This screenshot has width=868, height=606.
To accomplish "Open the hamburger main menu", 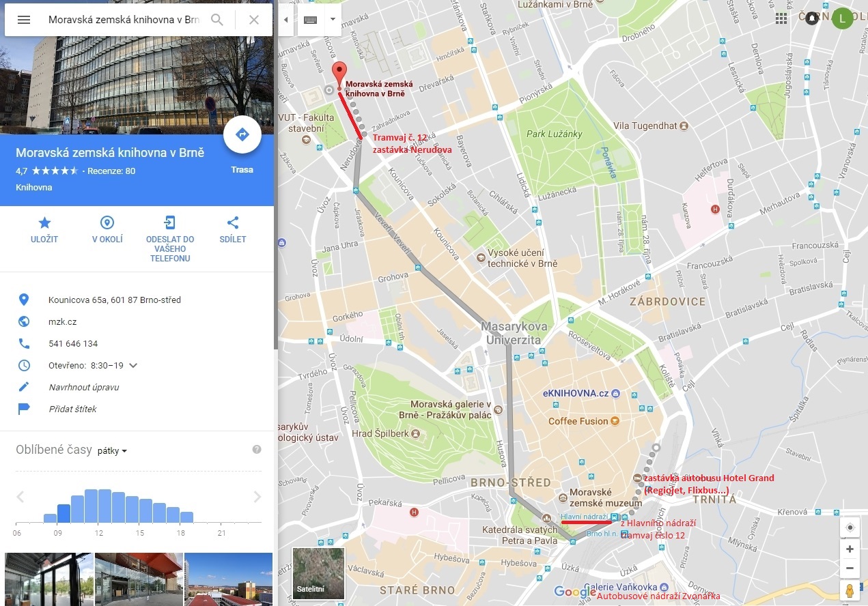I will (24, 20).
